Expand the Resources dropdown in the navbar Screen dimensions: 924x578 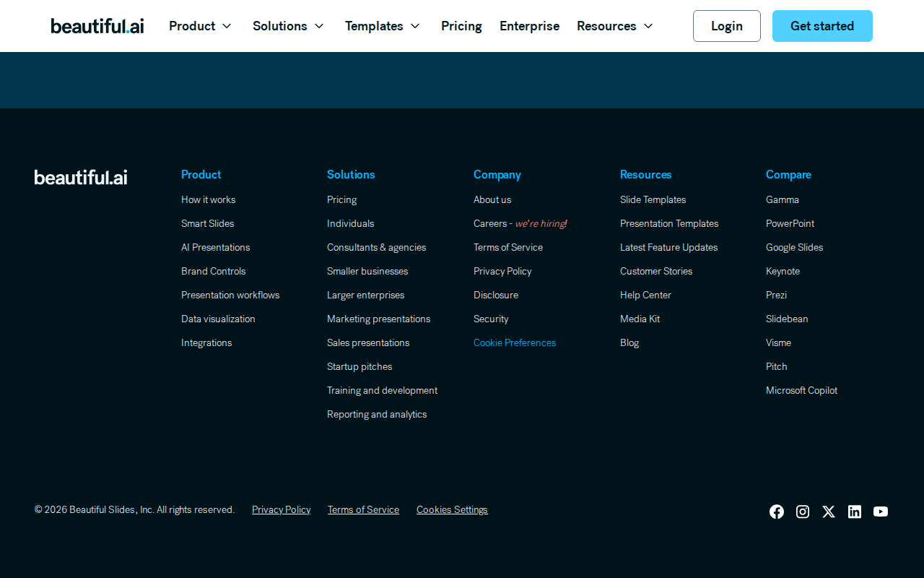tap(615, 26)
